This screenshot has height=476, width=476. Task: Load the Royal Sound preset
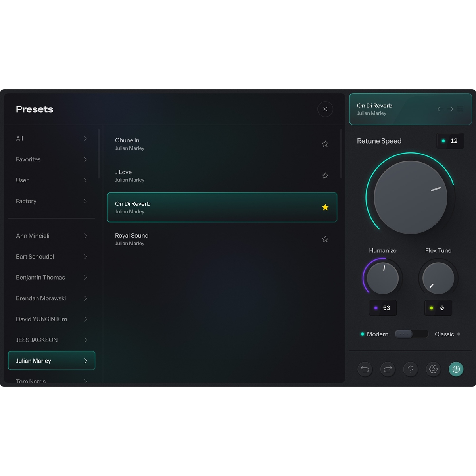click(222, 239)
